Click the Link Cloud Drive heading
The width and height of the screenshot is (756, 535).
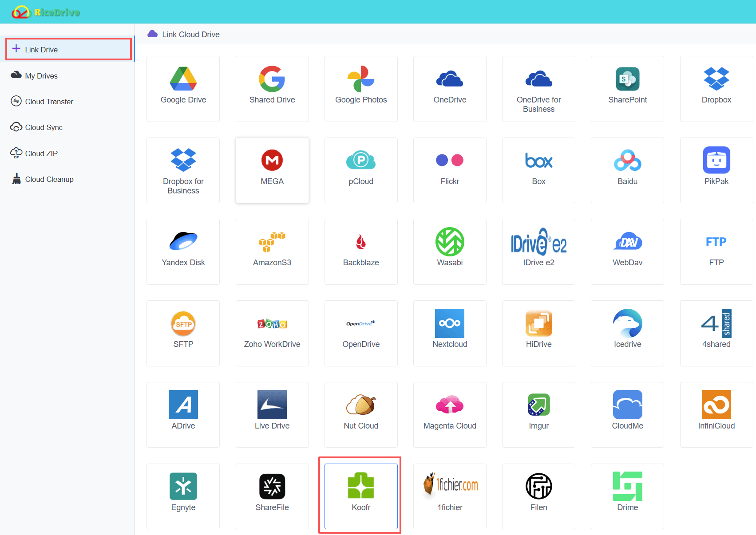tap(191, 35)
